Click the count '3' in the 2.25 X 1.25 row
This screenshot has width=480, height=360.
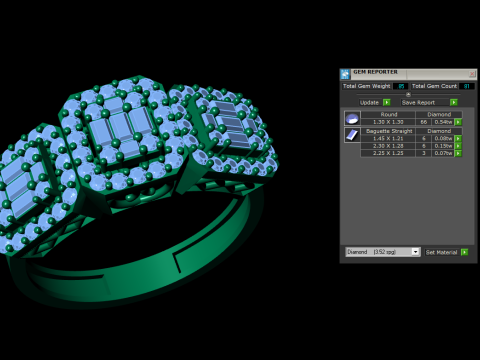[x=424, y=153]
